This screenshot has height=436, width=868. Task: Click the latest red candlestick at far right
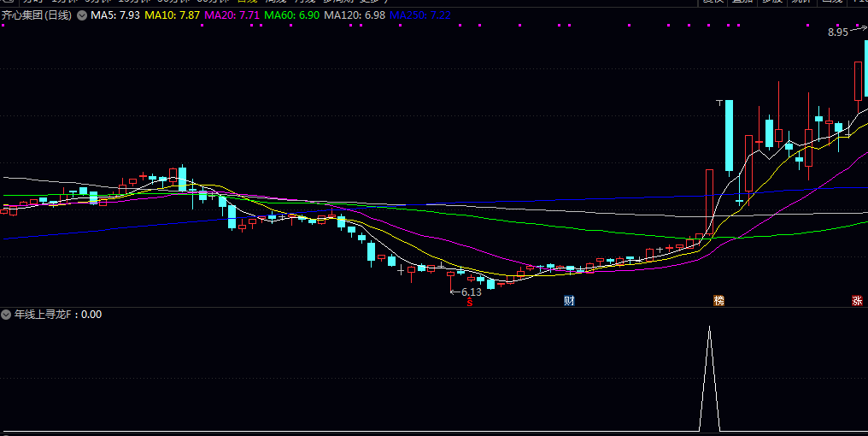coord(859,81)
